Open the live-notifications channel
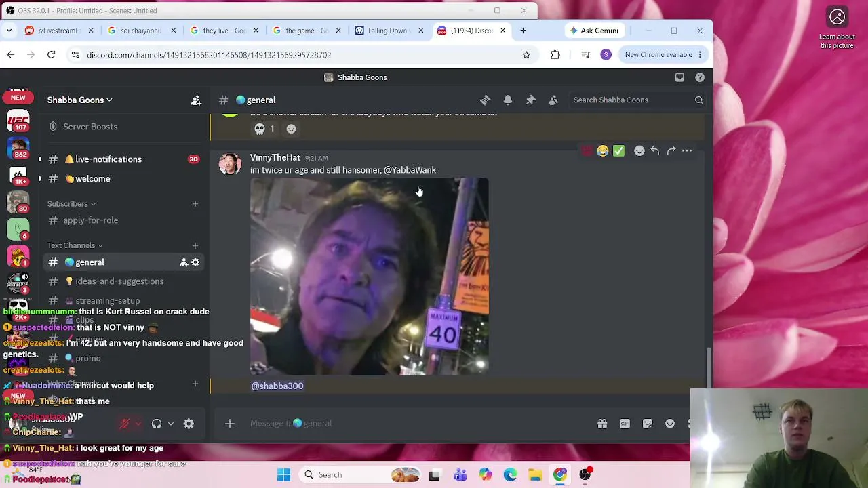The width and height of the screenshot is (868, 488). [x=123, y=159]
